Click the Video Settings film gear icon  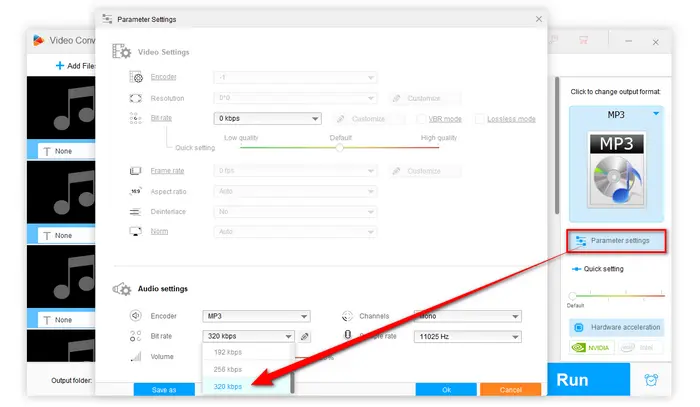(121, 51)
